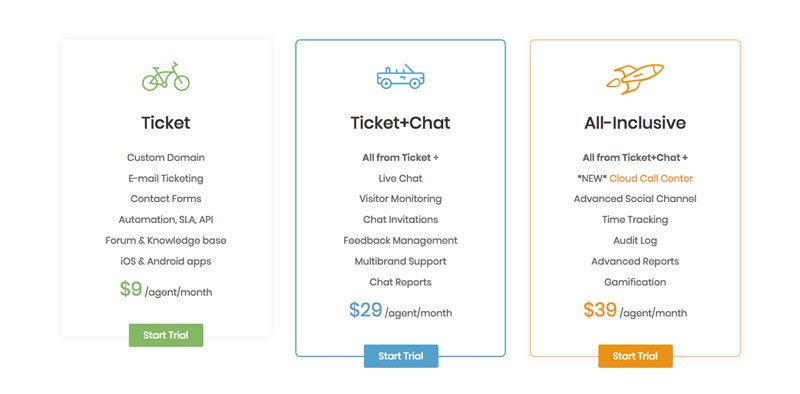Click the $9 price label
800x394 pixels.
(x=131, y=289)
